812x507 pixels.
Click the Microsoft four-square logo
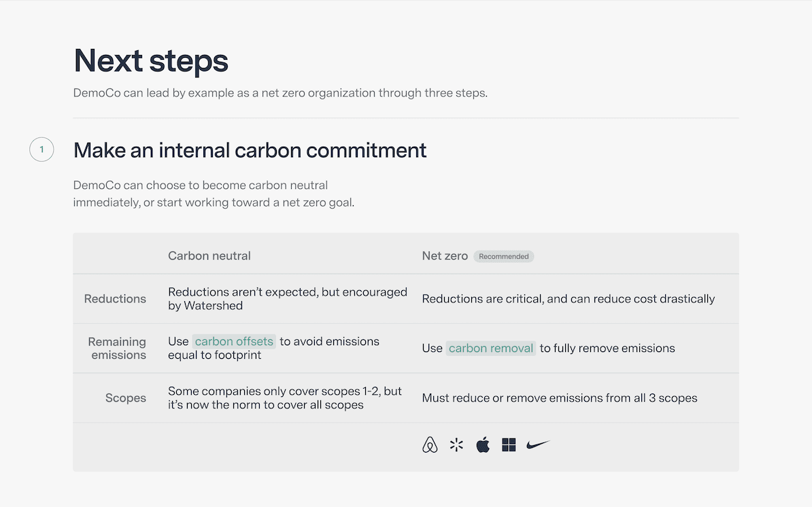(509, 445)
